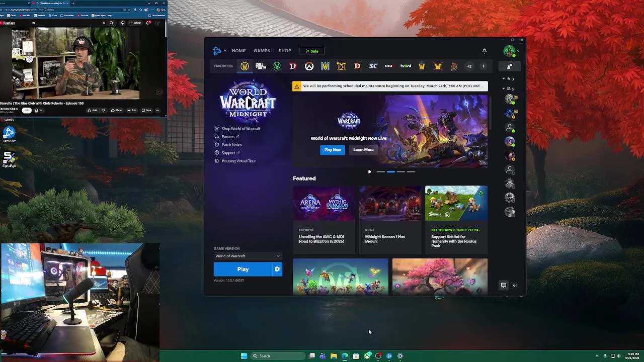Save the YouTube video to playlist

[x=146, y=110]
